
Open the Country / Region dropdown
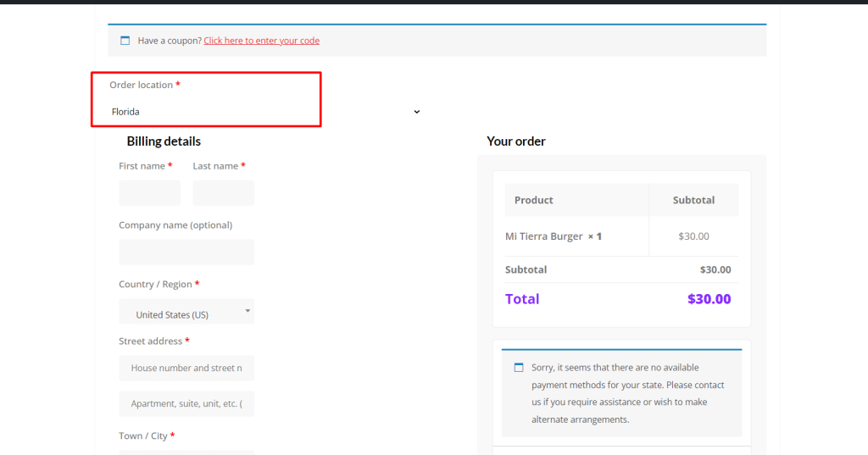point(186,311)
